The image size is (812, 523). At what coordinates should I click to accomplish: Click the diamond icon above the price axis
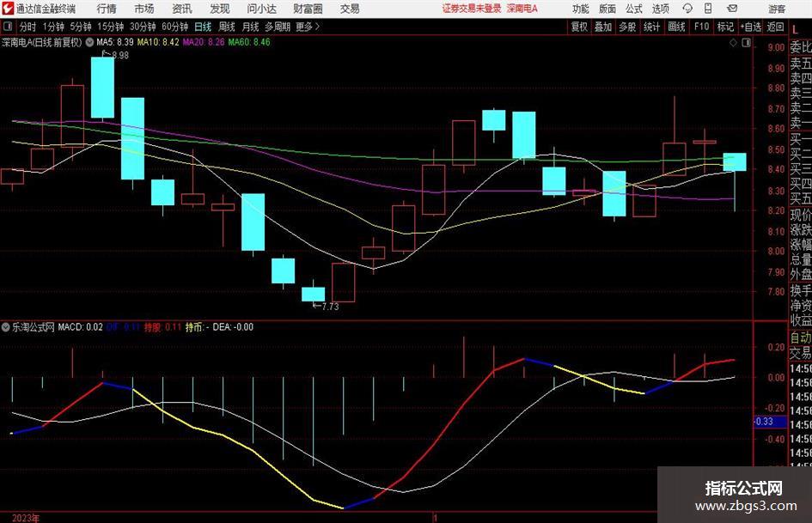pos(733,43)
